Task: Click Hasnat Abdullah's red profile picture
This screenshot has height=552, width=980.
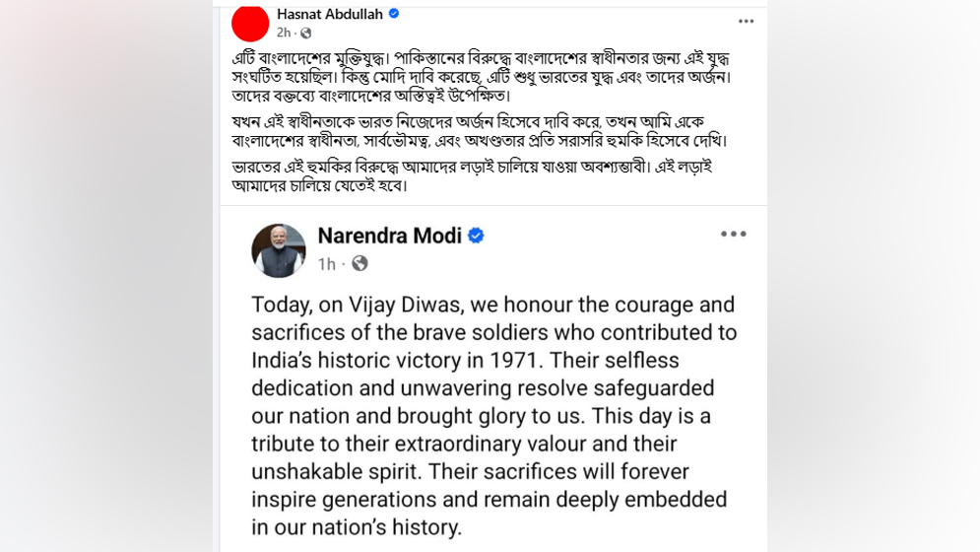Action: point(250,23)
